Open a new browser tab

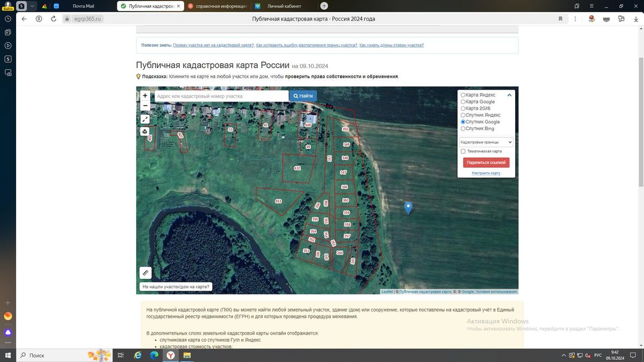click(x=324, y=6)
